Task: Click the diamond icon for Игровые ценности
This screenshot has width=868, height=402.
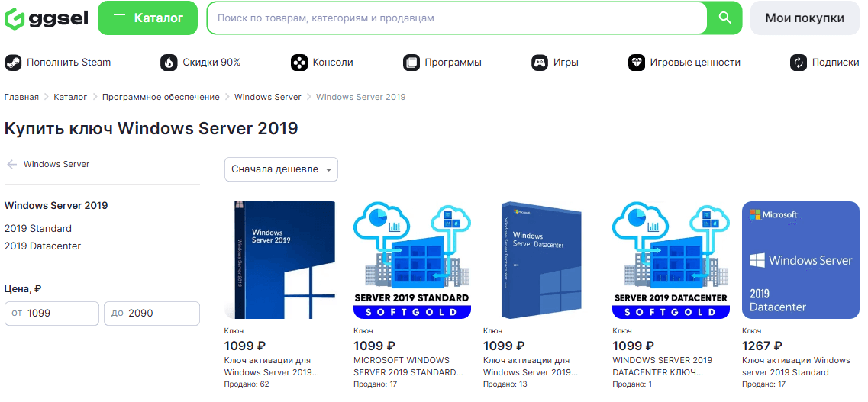Action: (637, 63)
